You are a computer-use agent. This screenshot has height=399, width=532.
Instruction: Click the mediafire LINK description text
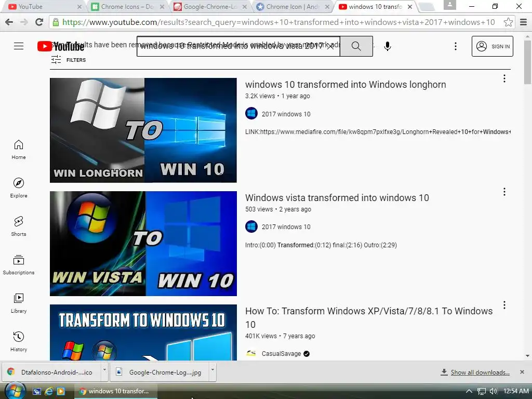[378, 131]
